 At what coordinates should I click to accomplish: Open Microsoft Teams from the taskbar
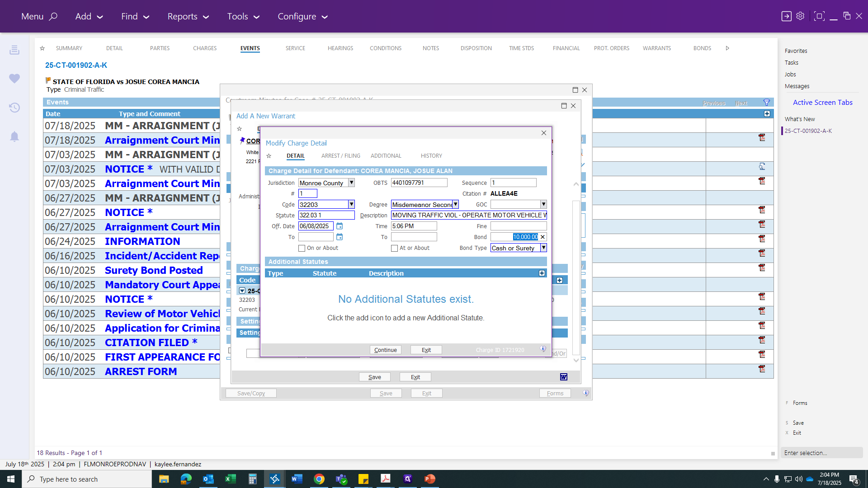341,479
